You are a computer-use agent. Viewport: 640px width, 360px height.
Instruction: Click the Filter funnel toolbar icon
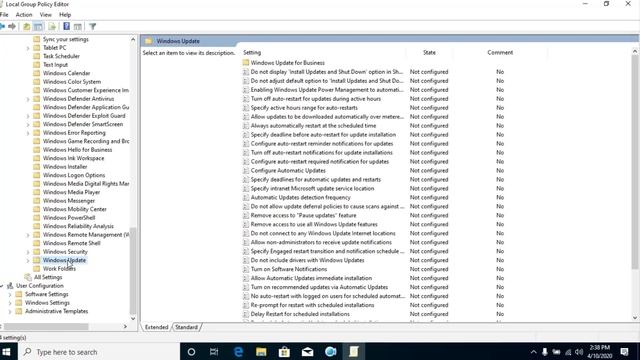93,27
